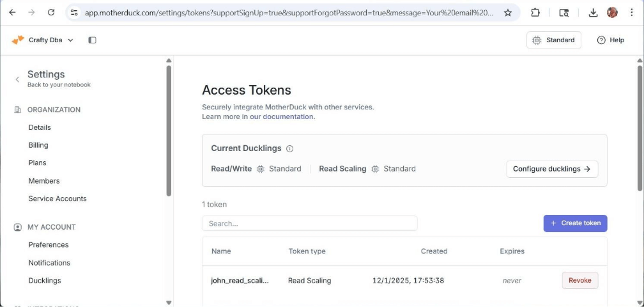644x307 pixels.
Task: Click the Configure ducklings button
Action: click(x=552, y=169)
